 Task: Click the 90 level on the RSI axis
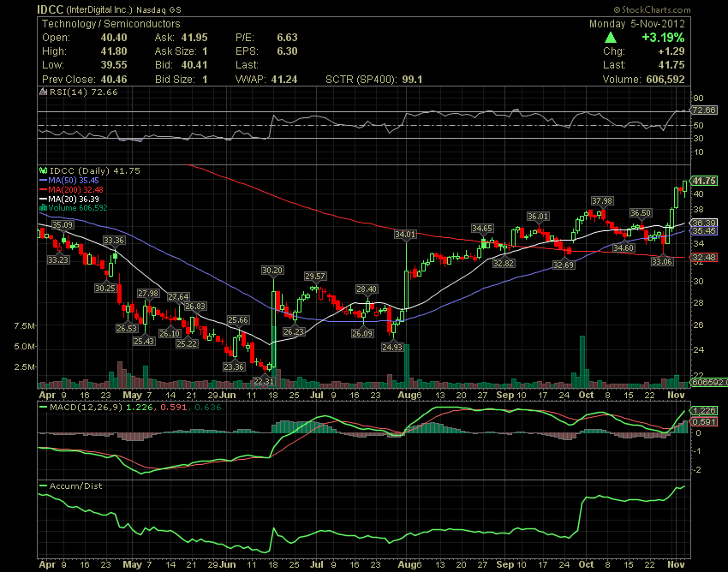coord(699,98)
